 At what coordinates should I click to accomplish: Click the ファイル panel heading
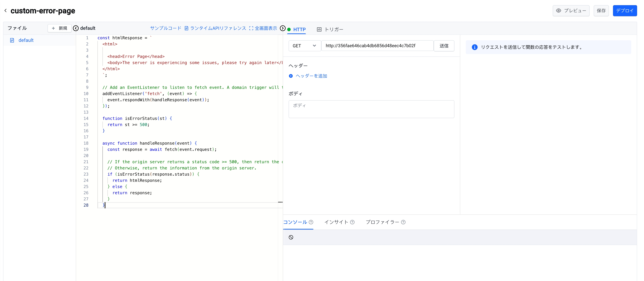tap(17, 28)
